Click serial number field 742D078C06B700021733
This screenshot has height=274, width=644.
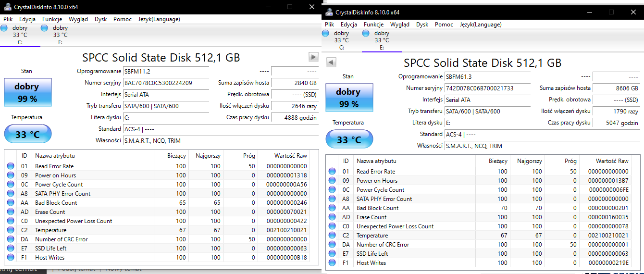487,88
